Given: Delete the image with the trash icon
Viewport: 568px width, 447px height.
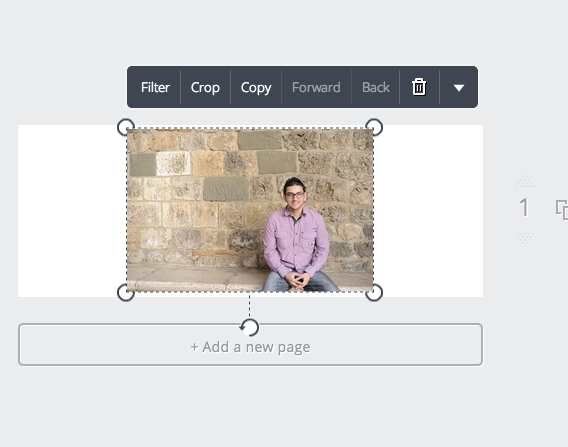Looking at the screenshot, I should [x=419, y=87].
